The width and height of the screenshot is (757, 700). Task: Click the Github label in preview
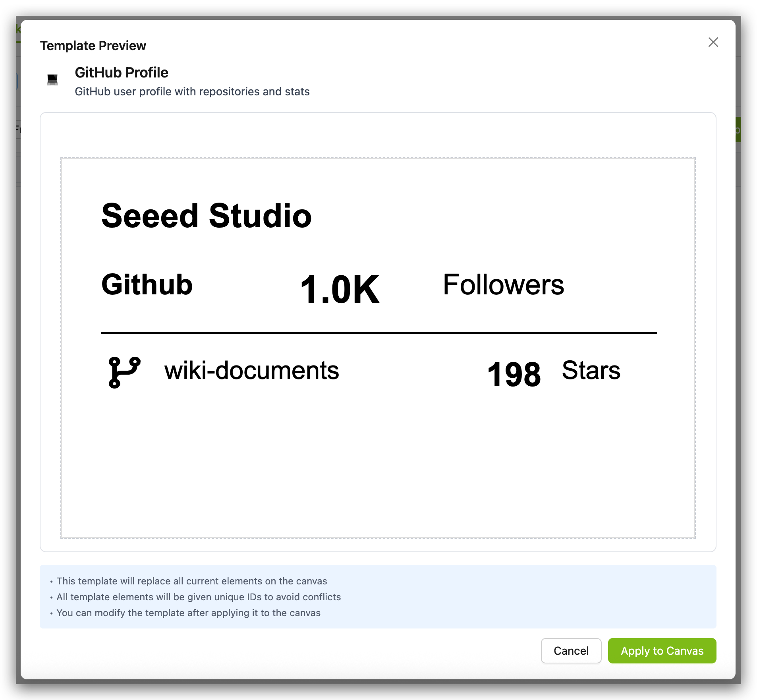click(x=147, y=285)
